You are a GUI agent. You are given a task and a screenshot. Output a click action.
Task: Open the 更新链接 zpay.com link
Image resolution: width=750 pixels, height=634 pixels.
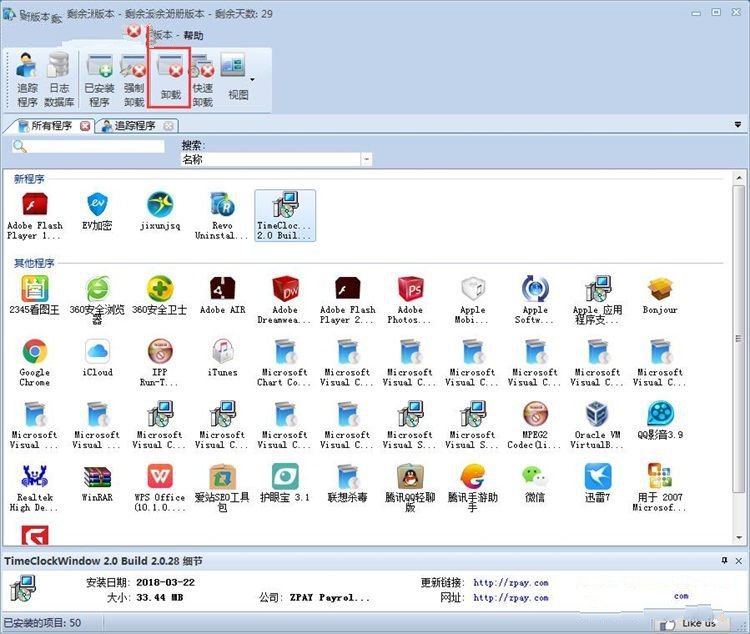click(x=511, y=583)
